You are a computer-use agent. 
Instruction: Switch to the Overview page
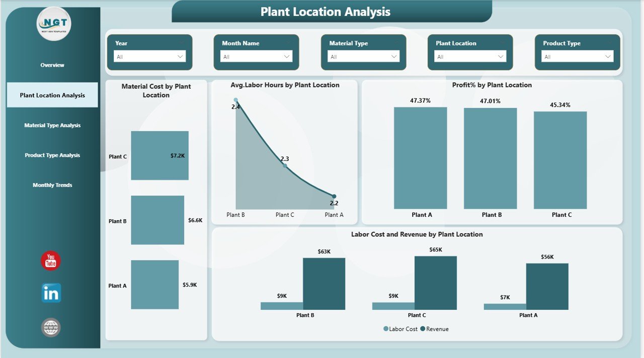click(52, 65)
